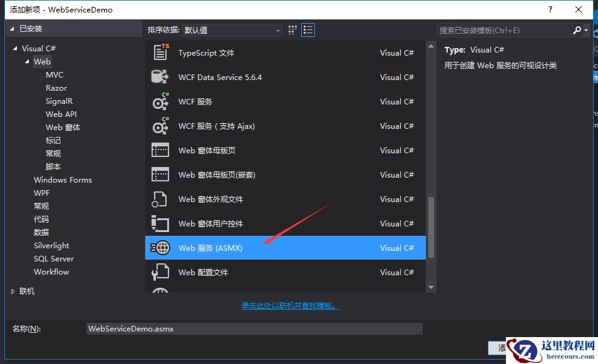Click the scroll up arrow of template list
Screen dimensions: 598x364
[431, 46]
